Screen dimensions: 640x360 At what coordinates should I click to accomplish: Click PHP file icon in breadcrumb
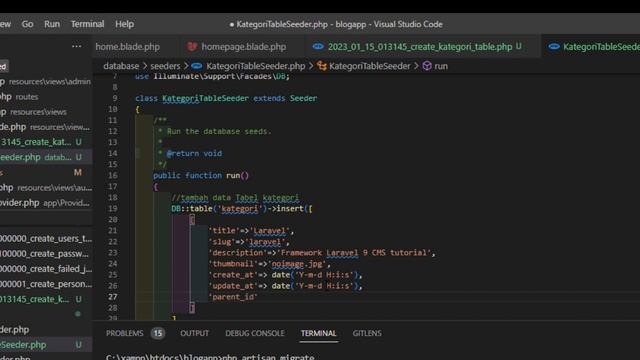(197, 66)
